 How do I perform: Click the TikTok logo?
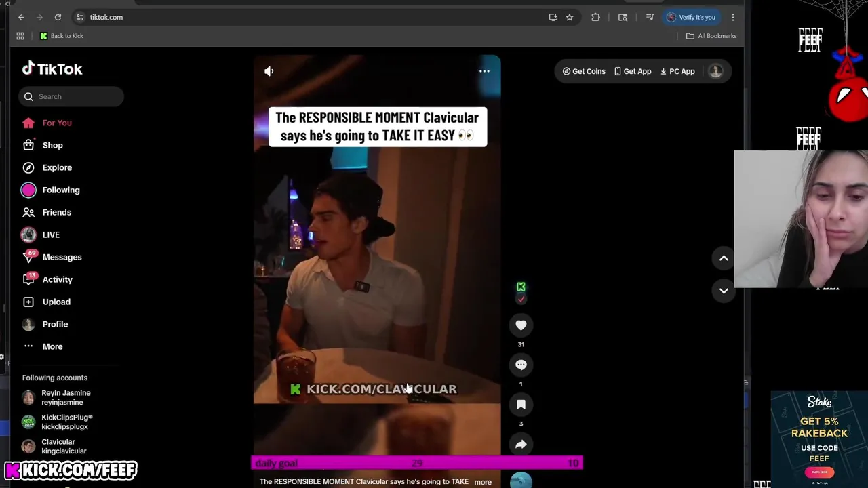[52, 68]
